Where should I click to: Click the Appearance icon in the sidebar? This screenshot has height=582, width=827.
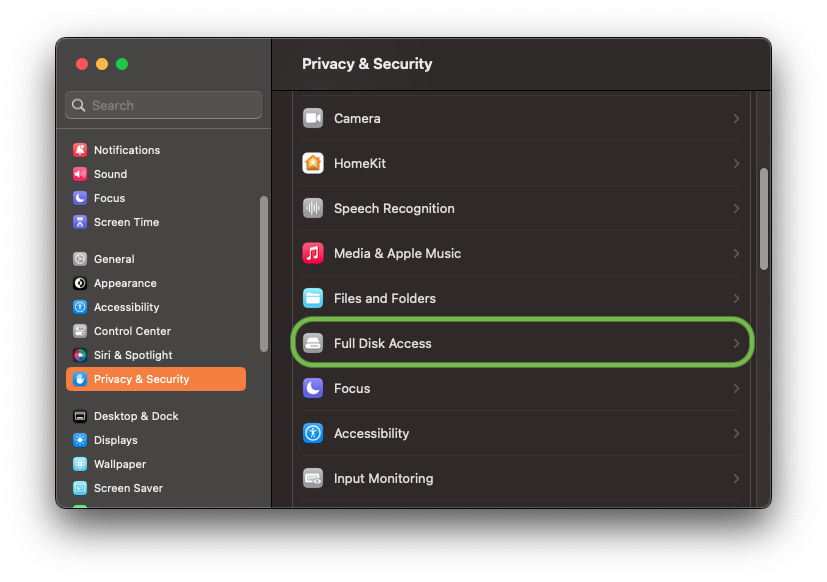(80, 283)
